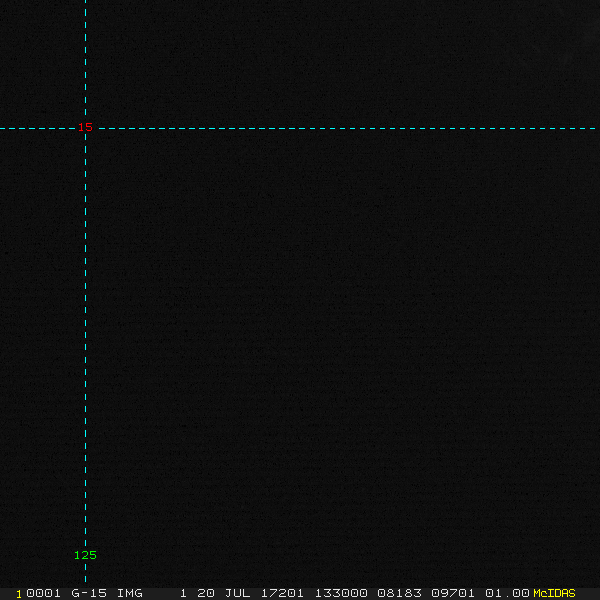Click the green longitude label 125

pos(85,555)
